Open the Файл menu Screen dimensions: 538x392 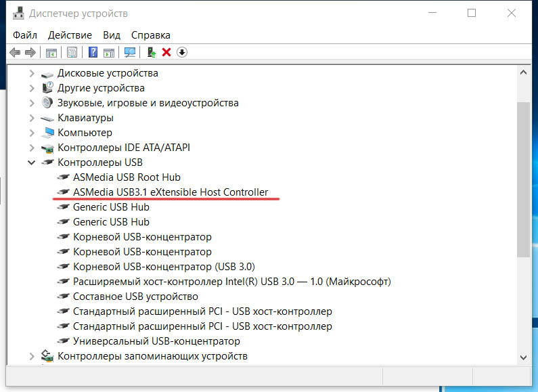tap(24, 35)
